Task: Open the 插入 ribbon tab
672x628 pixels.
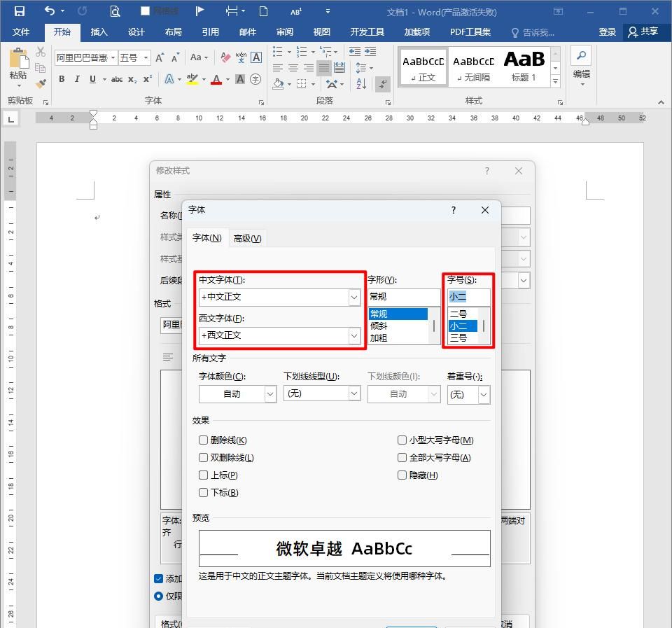Action: point(99,32)
